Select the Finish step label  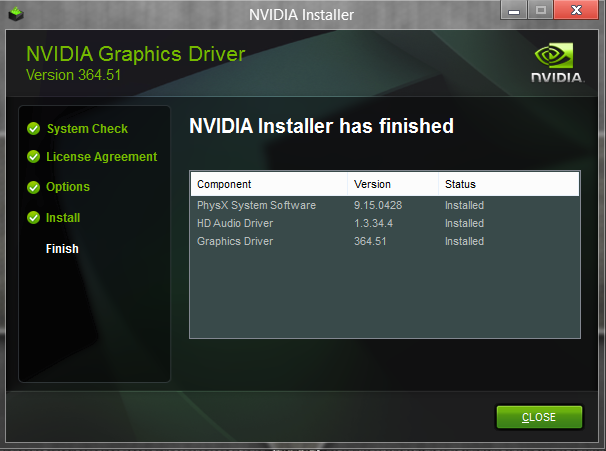(62, 248)
